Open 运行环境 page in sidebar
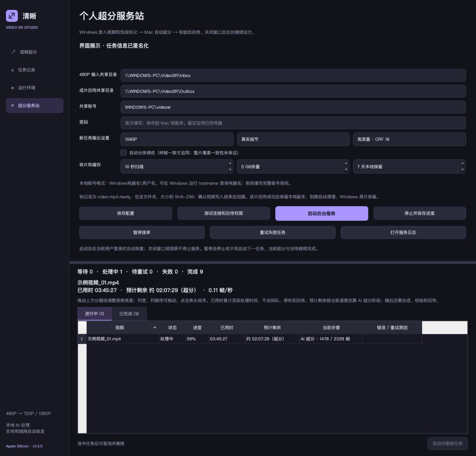 [x=35, y=88]
